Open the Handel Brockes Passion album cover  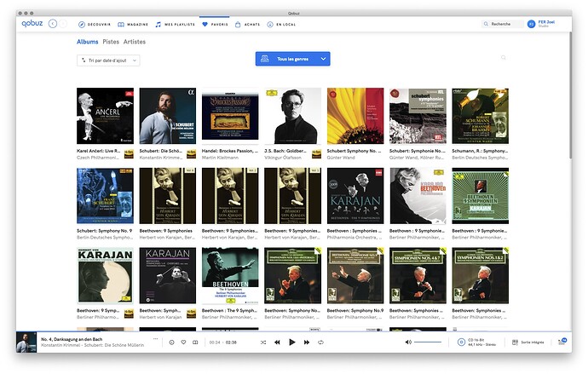(x=230, y=116)
